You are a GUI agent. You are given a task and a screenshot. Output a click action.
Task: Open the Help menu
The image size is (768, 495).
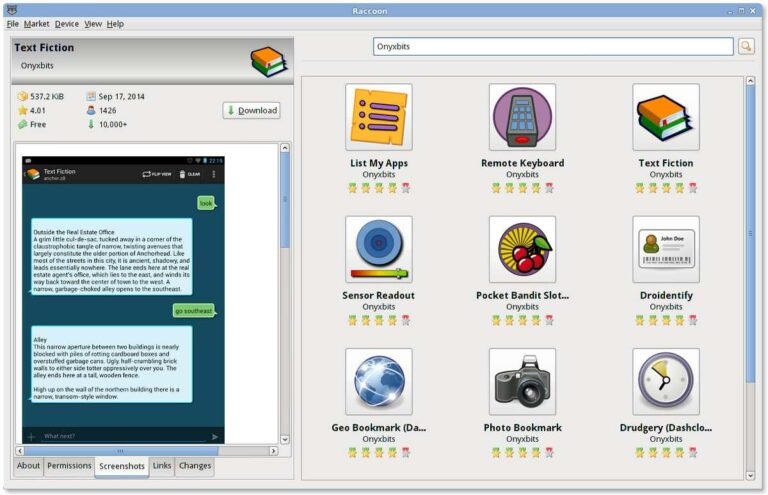click(x=115, y=24)
